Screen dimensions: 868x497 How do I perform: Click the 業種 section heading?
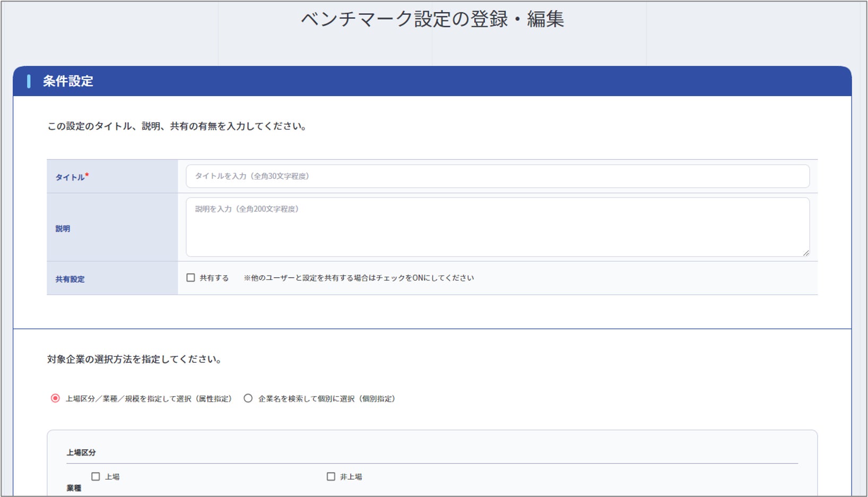tap(74, 488)
